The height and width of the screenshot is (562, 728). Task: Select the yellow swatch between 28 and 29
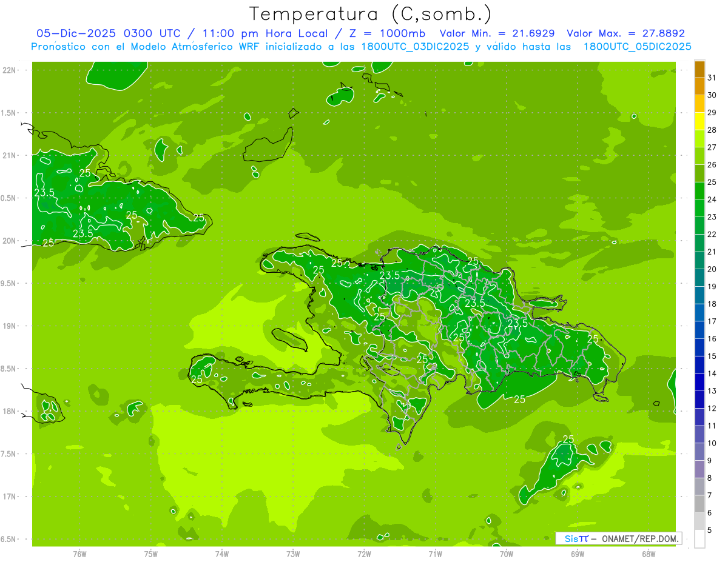pos(699,121)
